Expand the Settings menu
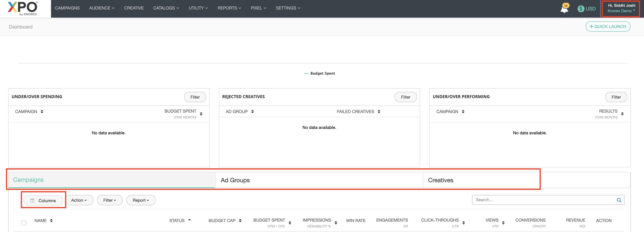The height and width of the screenshot is (232, 644). click(x=288, y=8)
